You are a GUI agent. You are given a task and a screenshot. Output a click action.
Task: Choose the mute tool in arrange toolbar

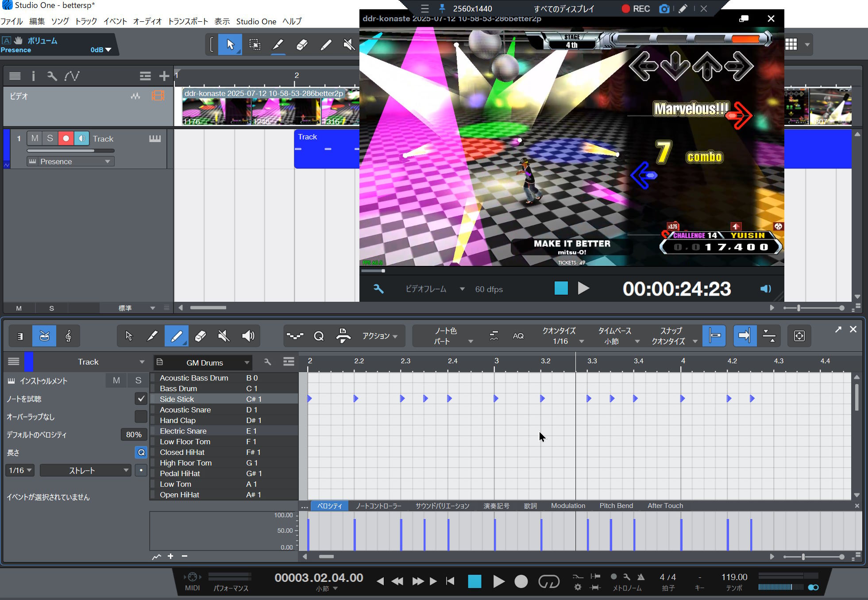point(349,45)
